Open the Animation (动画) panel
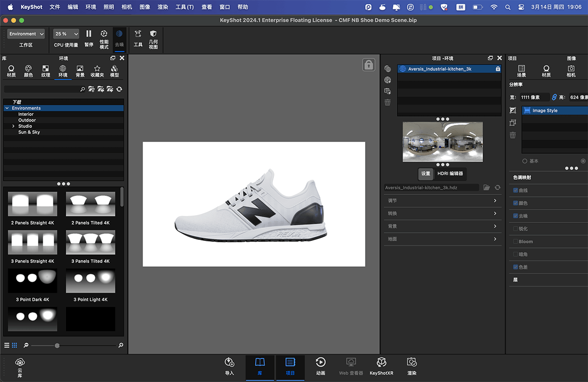Viewport: 588px width, 382px height. tap(320, 366)
